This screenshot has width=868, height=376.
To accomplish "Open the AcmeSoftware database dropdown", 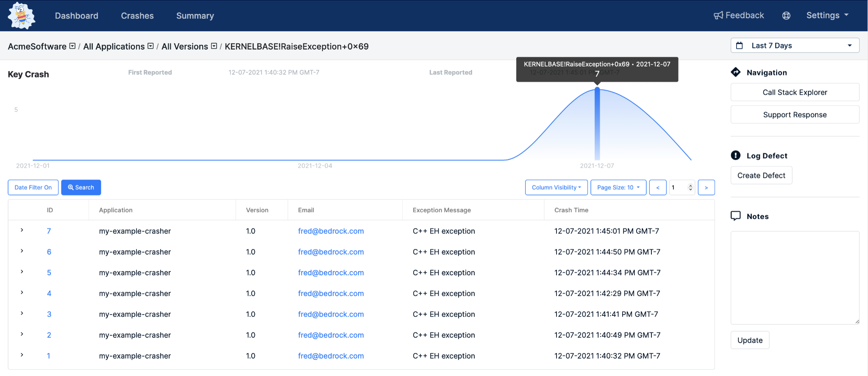I will 72,46.
